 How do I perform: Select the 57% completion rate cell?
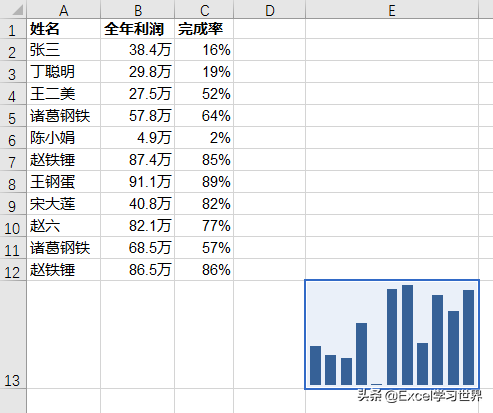tap(204, 248)
